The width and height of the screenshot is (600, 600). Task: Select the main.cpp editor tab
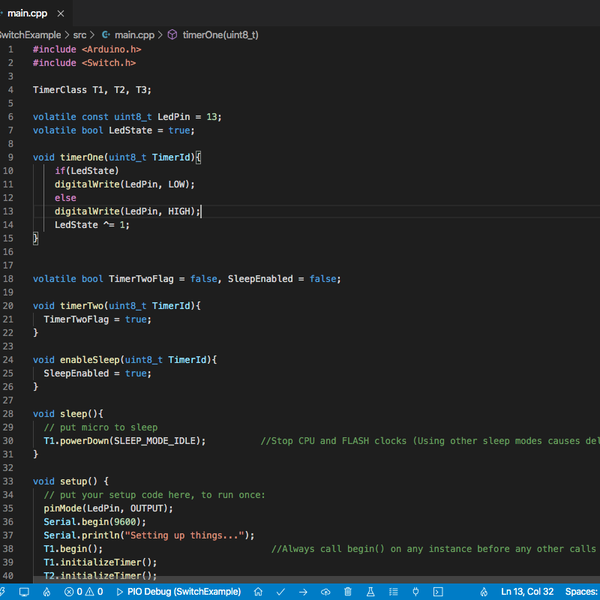28,14
